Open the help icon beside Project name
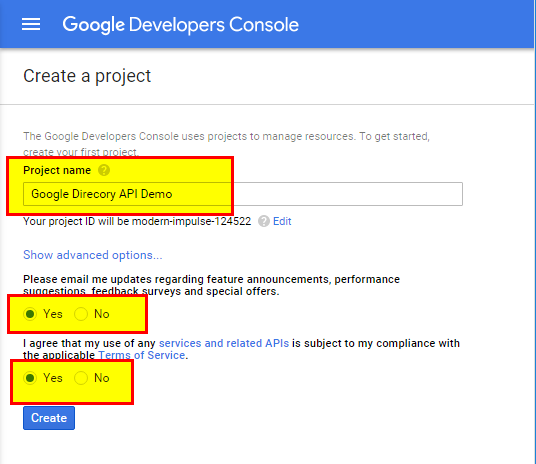This screenshot has width=536, height=464. [x=104, y=170]
